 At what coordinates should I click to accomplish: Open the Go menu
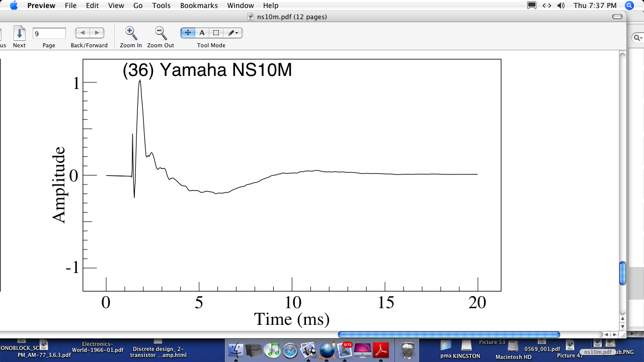coord(138,6)
